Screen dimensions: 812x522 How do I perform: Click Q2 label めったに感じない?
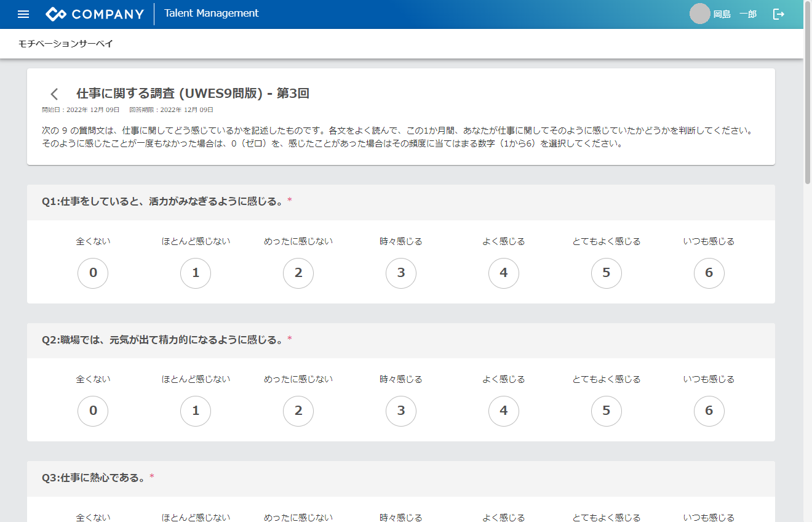(298, 379)
